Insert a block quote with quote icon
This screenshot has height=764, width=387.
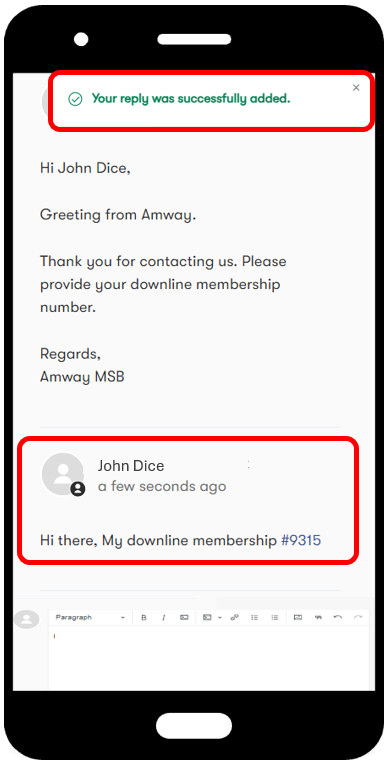coord(318,617)
